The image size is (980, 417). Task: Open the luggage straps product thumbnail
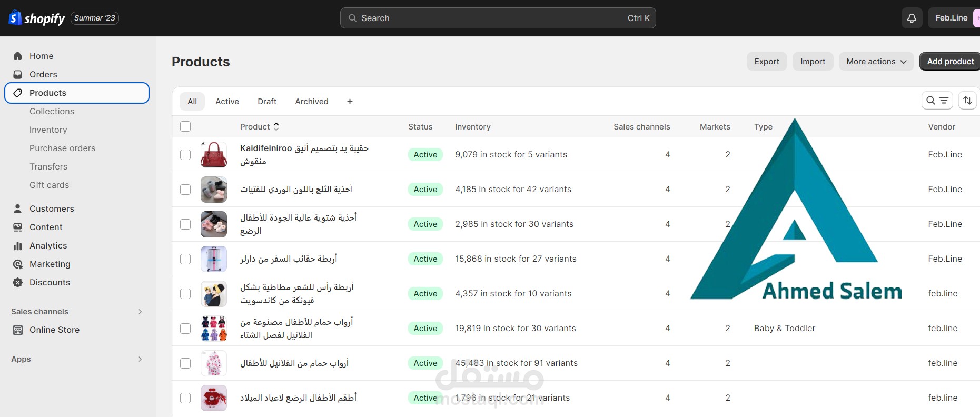pos(214,259)
